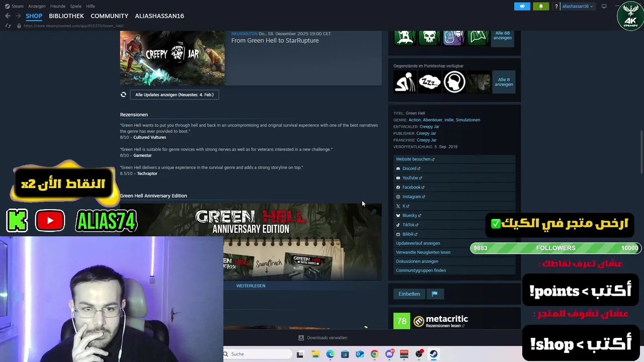Open the Freunde menu

[57, 6]
